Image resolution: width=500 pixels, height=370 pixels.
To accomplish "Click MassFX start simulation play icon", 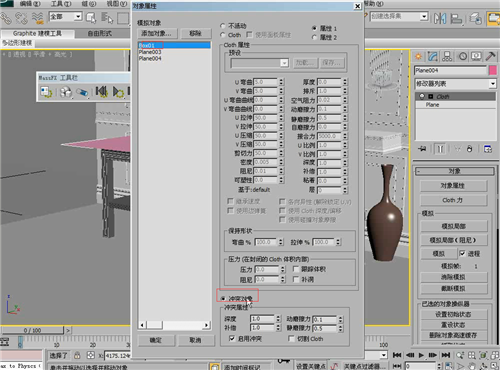I will [x=118, y=91].
